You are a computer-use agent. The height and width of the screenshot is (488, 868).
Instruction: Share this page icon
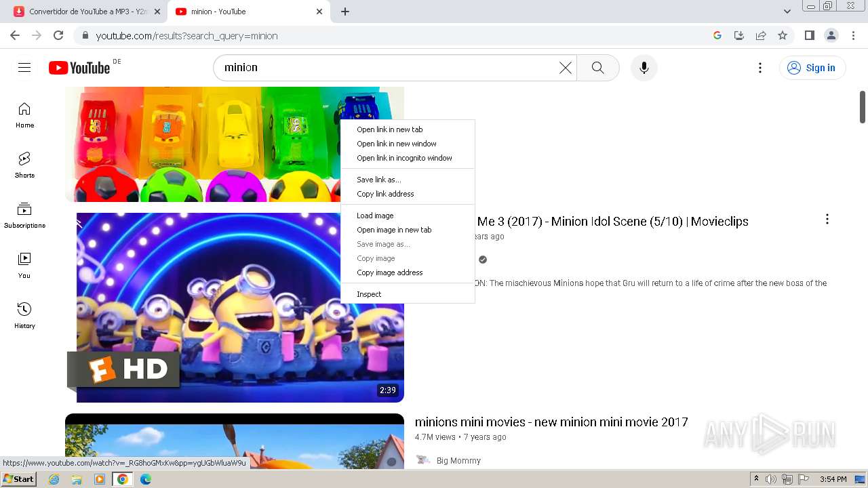pos(761,35)
